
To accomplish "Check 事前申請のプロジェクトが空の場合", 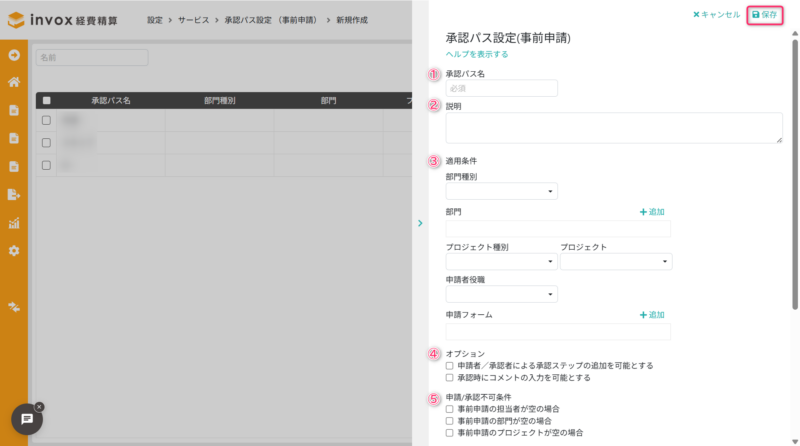I will (x=449, y=433).
